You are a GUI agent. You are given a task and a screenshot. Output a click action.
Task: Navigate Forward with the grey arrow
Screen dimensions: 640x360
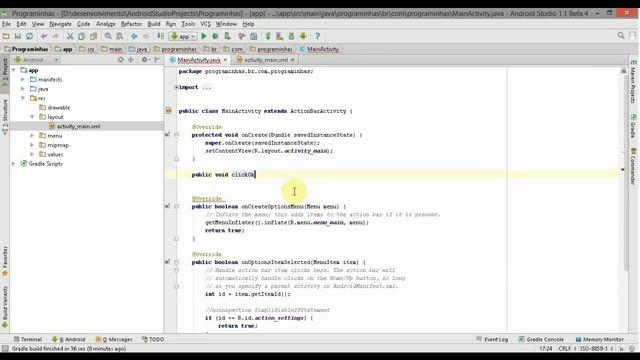146,36
